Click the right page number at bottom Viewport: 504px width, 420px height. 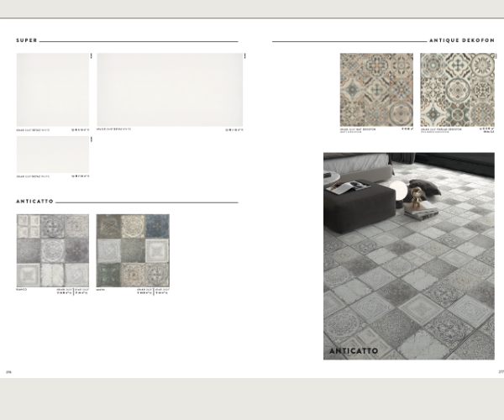(501, 370)
